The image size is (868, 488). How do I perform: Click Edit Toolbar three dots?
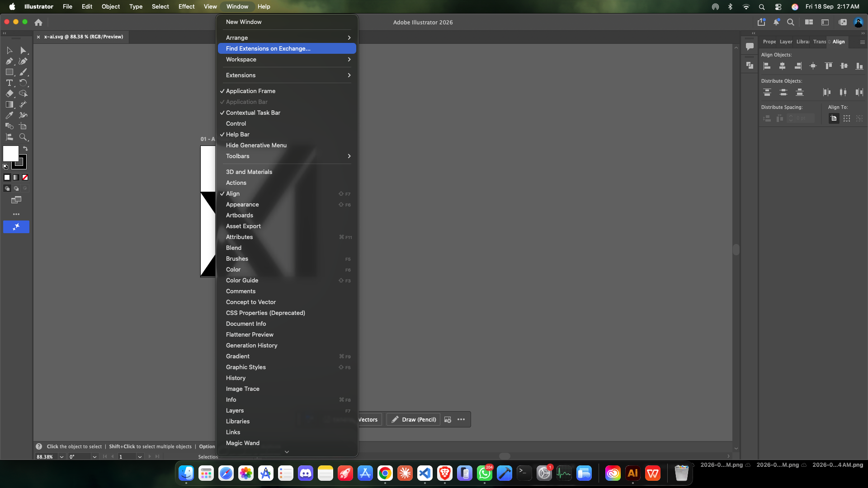pyautogui.click(x=16, y=214)
